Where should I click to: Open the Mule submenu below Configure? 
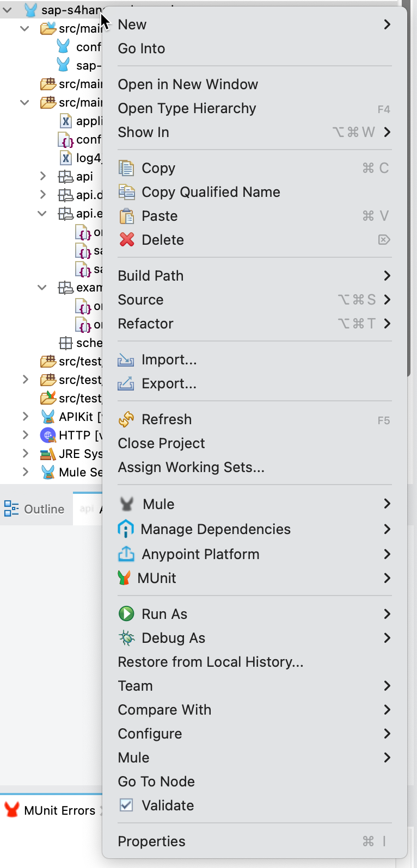click(x=255, y=758)
